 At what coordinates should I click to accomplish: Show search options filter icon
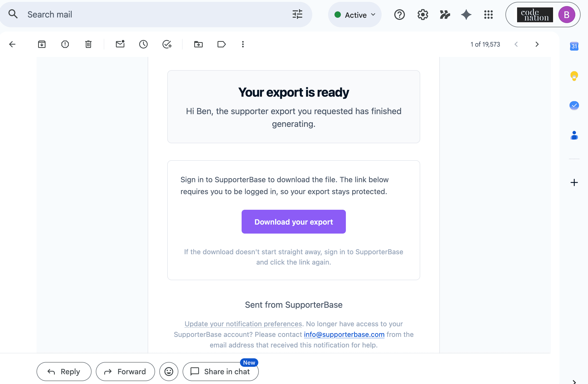coord(297,14)
